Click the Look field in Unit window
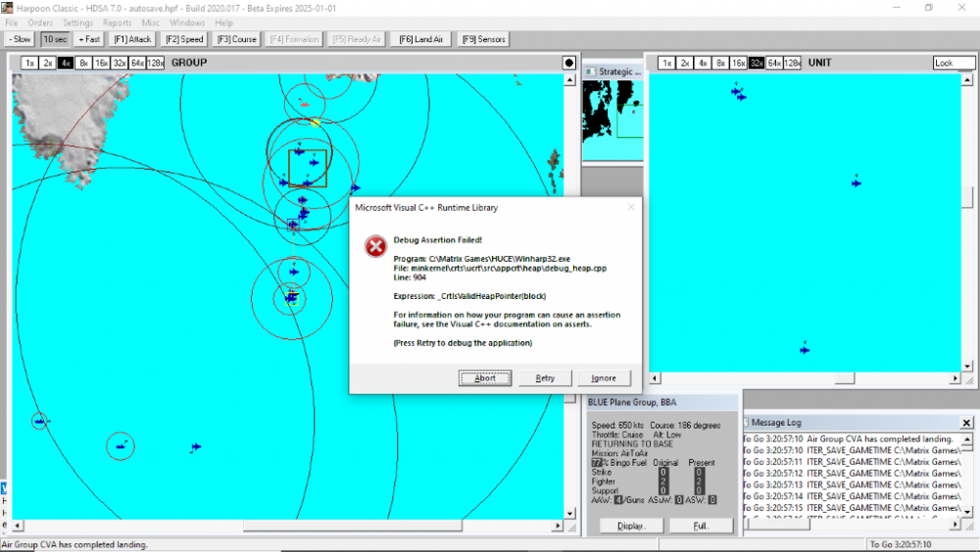 click(954, 63)
